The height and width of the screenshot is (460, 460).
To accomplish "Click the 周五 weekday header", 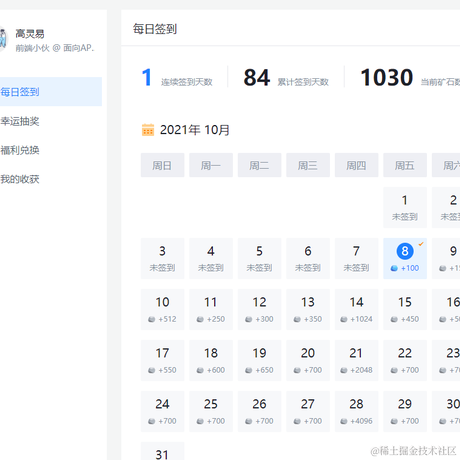I will pyautogui.click(x=405, y=165).
